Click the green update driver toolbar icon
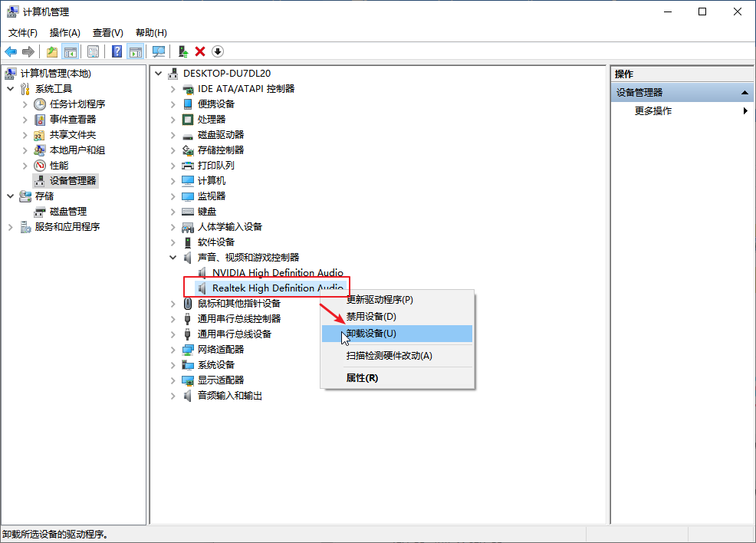The width and height of the screenshot is (756, 543). 182,51
